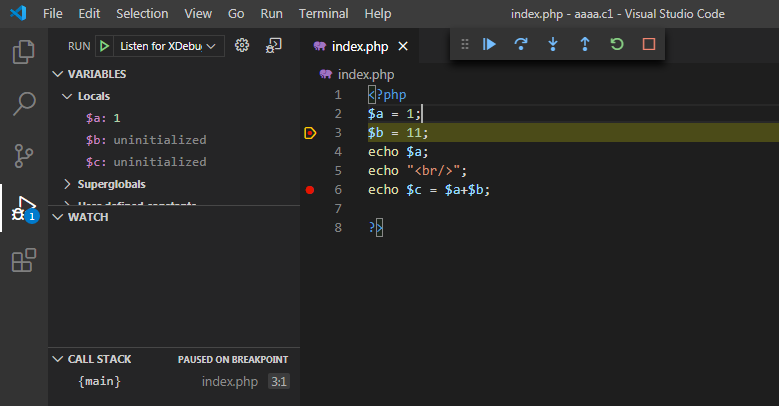The image size is (779, 406).
Task: Restart the debug session
Action: pos(617,44)
